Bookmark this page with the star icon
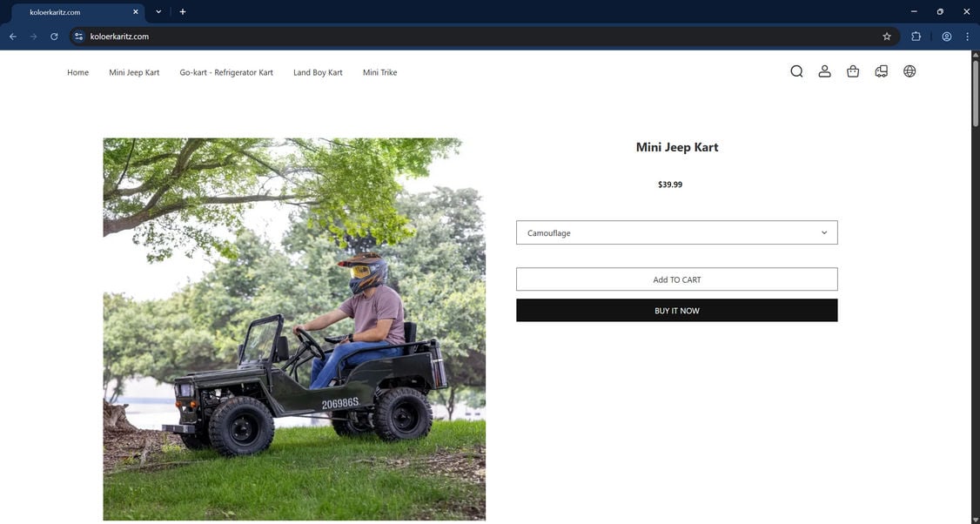This screenshot has width=980, height=524. pyautogui.click(x=886, y=37)
